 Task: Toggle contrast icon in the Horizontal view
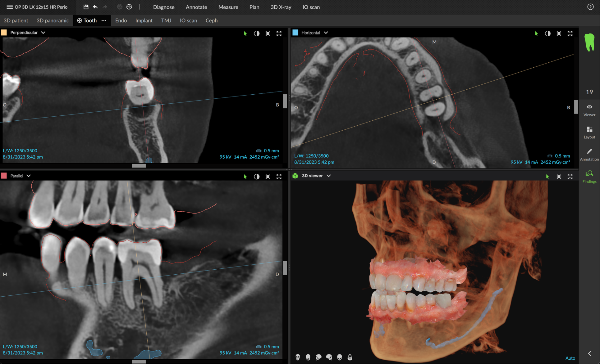click(x=547, y=34)
